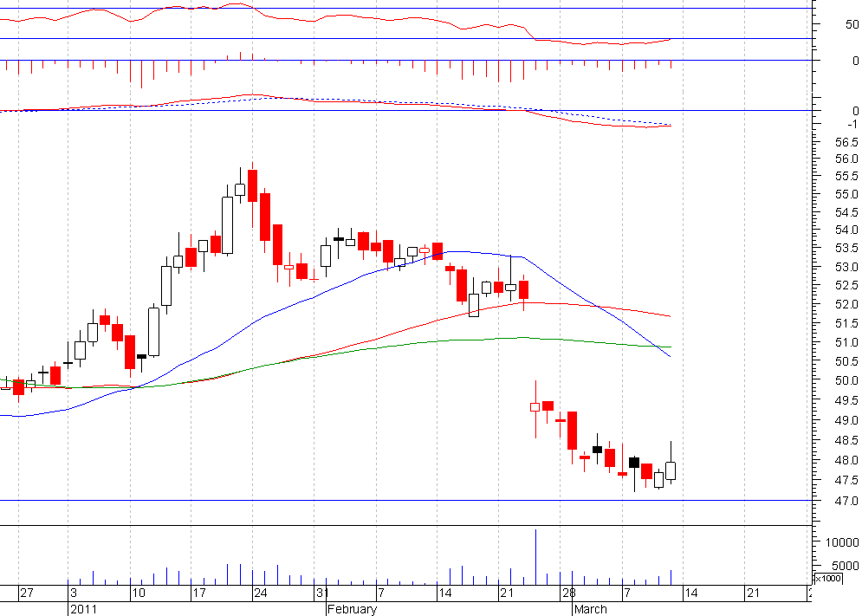Click the date label 24 in January
Screen dimensions: 862x616
point(260,593)
